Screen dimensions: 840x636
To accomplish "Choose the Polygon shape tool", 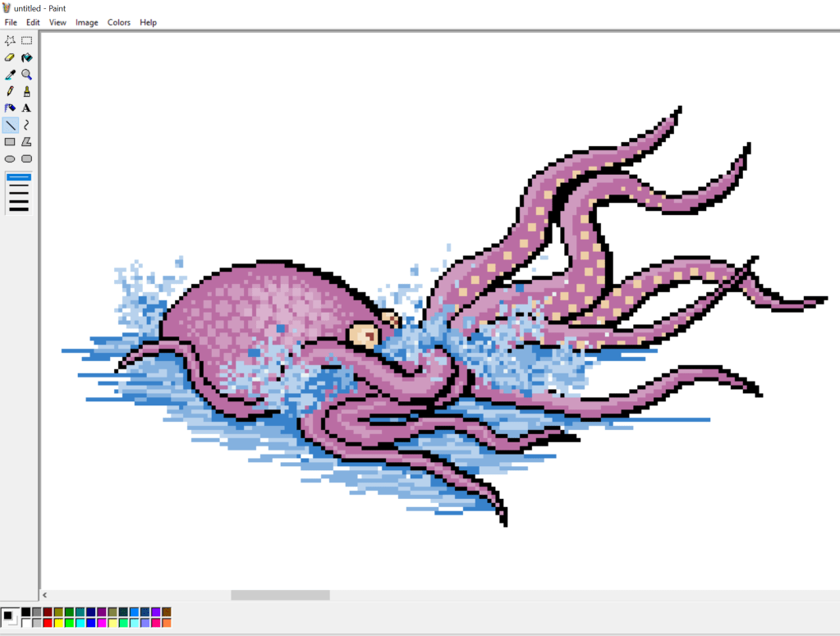I will tap(26, 142).
